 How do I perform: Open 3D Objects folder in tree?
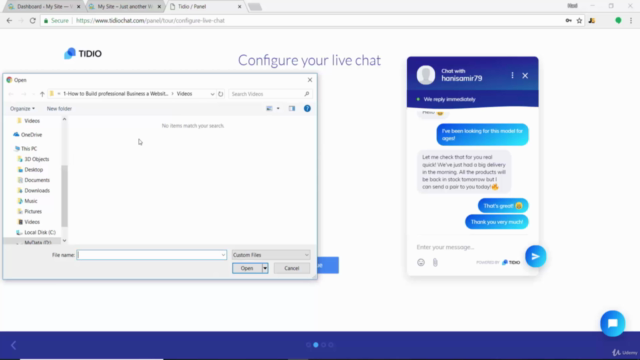(33, 159)
